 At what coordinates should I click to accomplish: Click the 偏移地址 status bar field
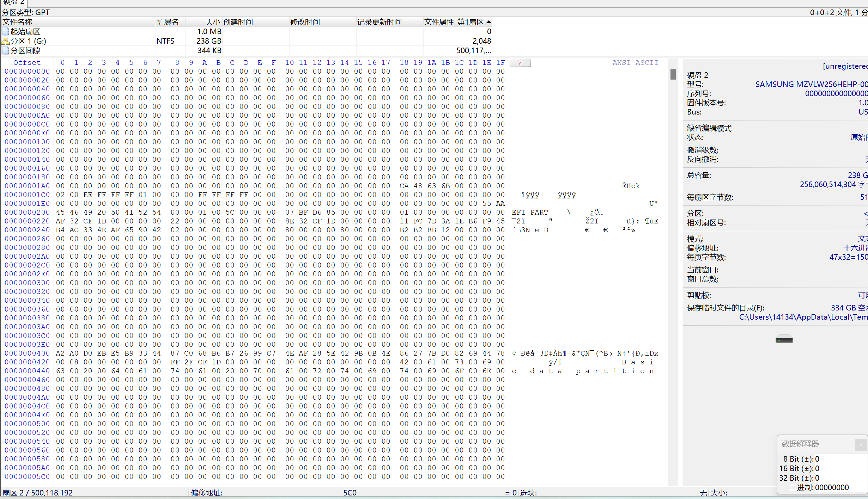click(x=273, y=492)
